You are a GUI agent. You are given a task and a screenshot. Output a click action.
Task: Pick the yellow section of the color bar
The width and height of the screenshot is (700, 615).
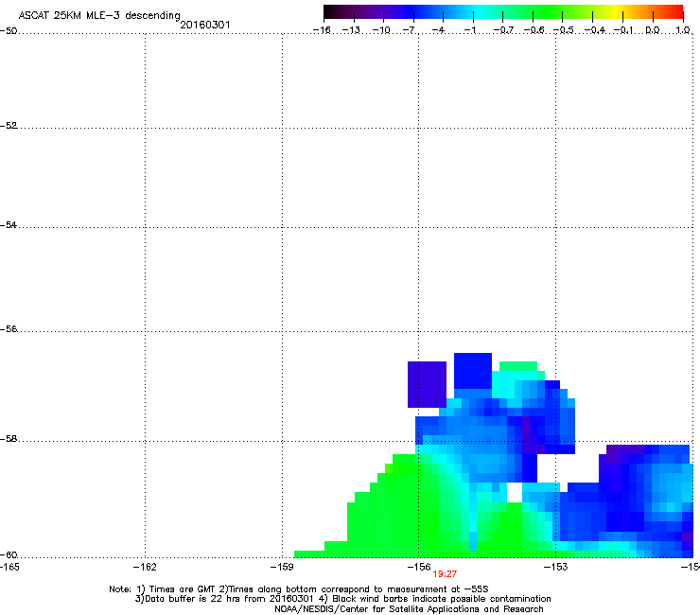coord(617,12)
